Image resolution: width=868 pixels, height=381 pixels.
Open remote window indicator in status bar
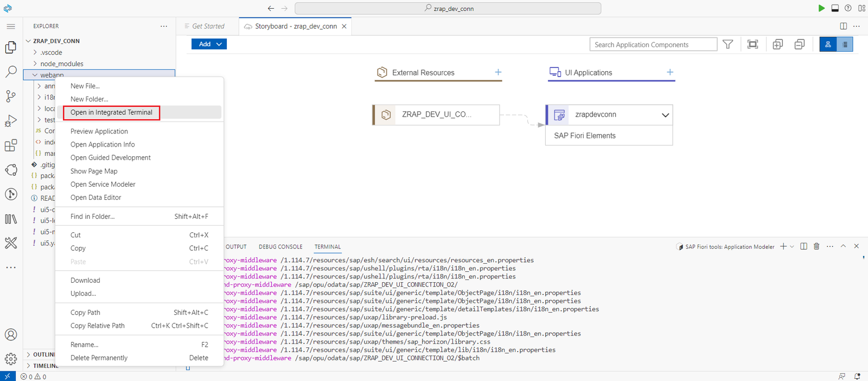(x=8, y=376)
